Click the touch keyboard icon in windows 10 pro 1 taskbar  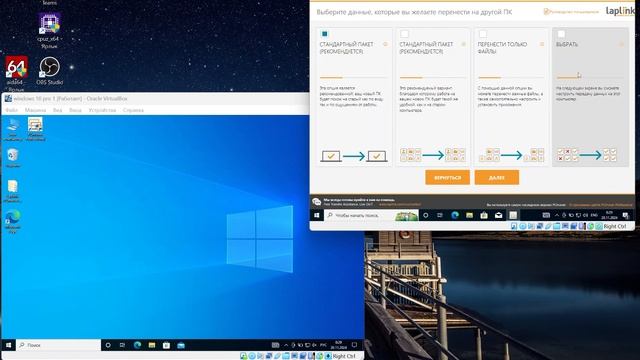tap(276, 345)
